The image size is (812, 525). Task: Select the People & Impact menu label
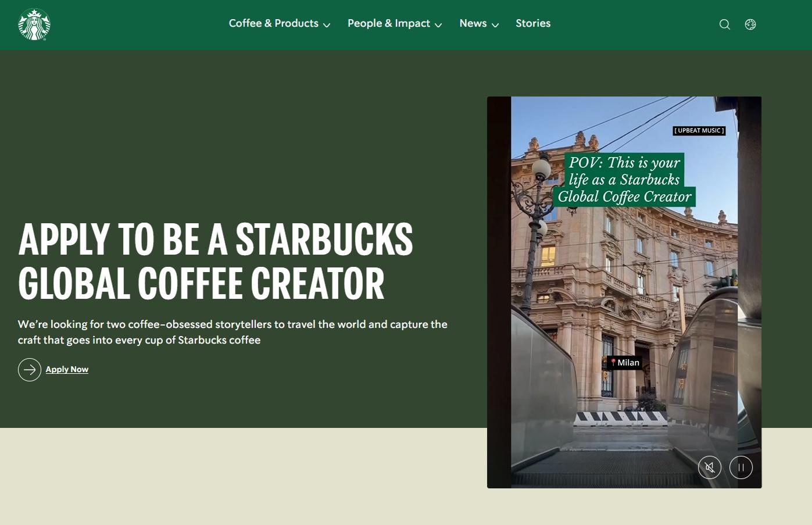[388, 23]
